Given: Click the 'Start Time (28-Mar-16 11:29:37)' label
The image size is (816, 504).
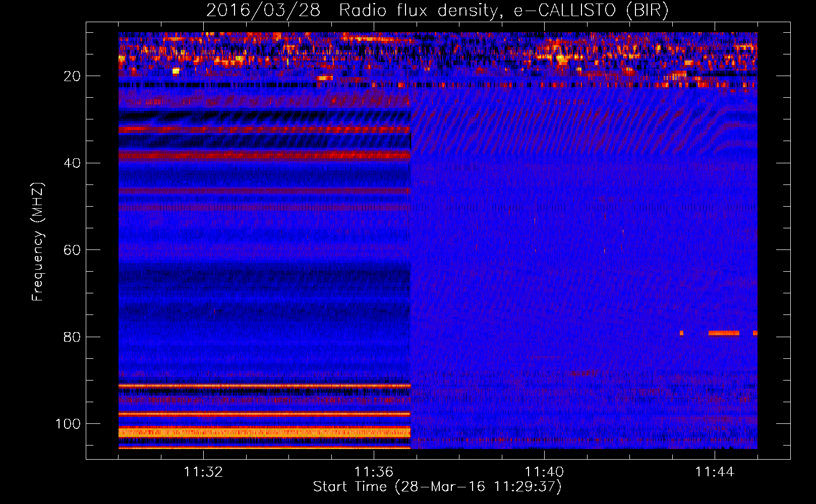Looking at the screenshot, I should 437,487.
